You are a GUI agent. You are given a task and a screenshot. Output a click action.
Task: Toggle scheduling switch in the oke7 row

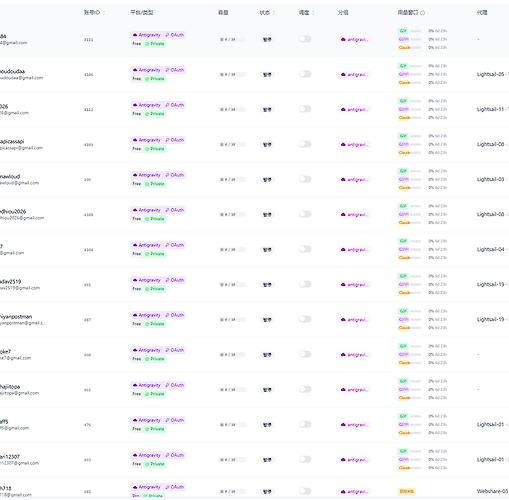tap(305, 354)
